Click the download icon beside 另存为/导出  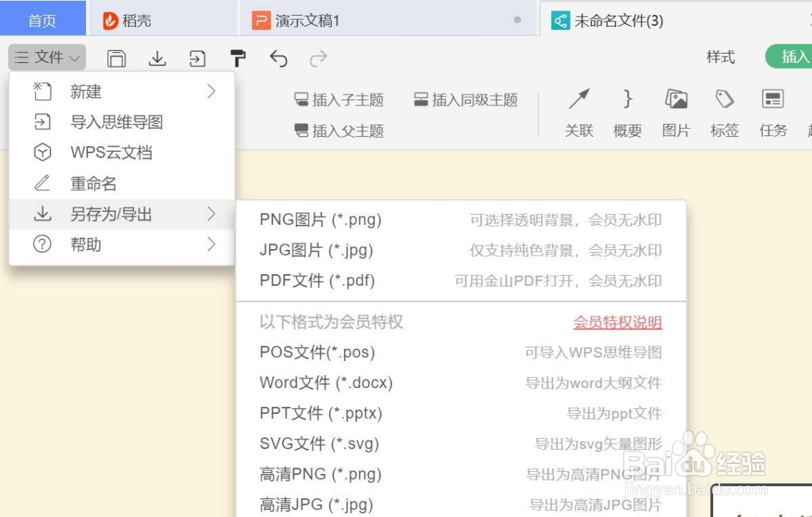coord(42,213)
